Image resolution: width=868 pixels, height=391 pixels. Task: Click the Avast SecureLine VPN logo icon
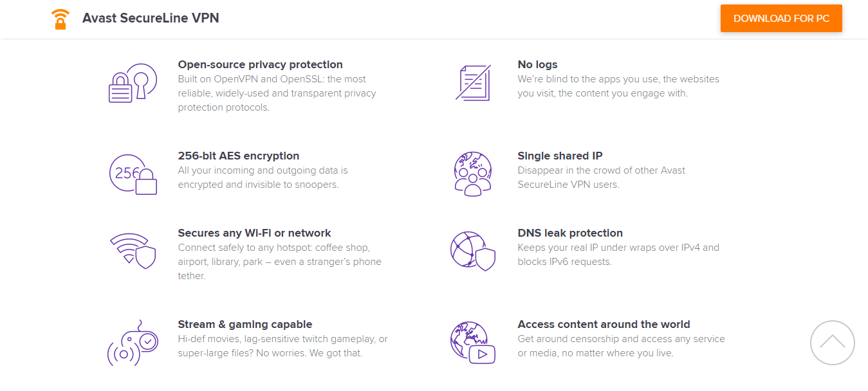coord(60,18)
